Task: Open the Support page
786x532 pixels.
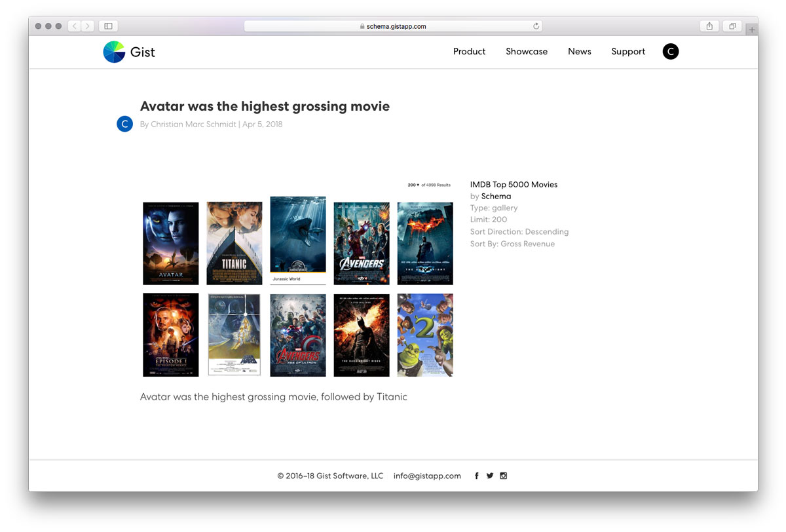Action: tap(628, 51)
